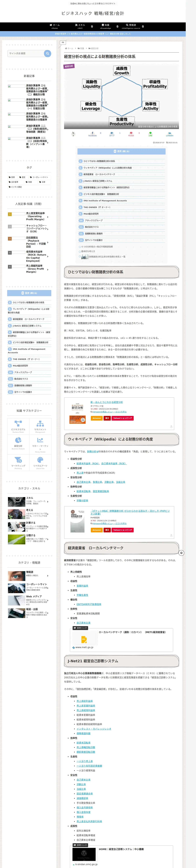The height and width of the screenshot is (868, 196).
Task: Open blue announcement bar about 原価計算基準
Action: (x=93, y=34)
